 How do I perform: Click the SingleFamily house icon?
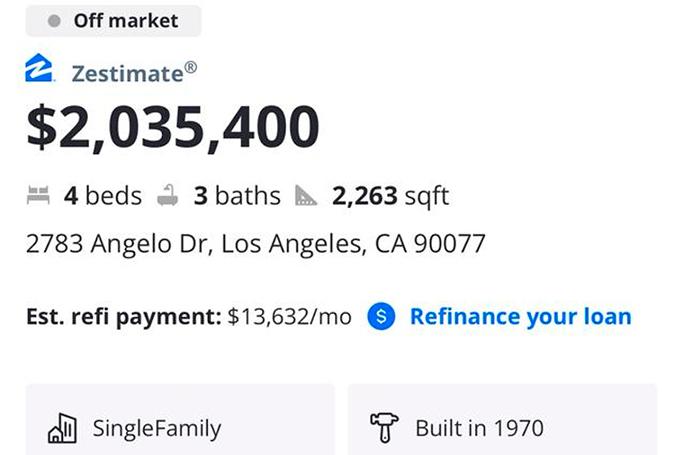[62, 428]
